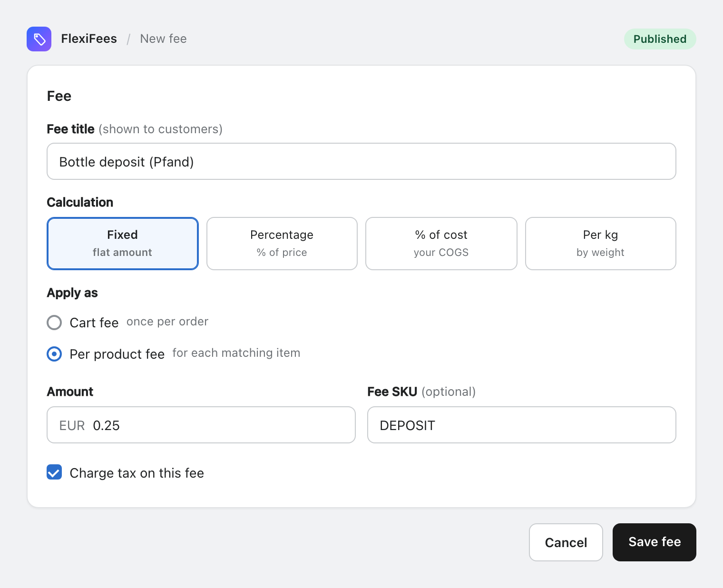Image resolution: width=723 pixels, height=588 pixels.
Task: Click the Amount field label
Action: [x=70, y=392]
